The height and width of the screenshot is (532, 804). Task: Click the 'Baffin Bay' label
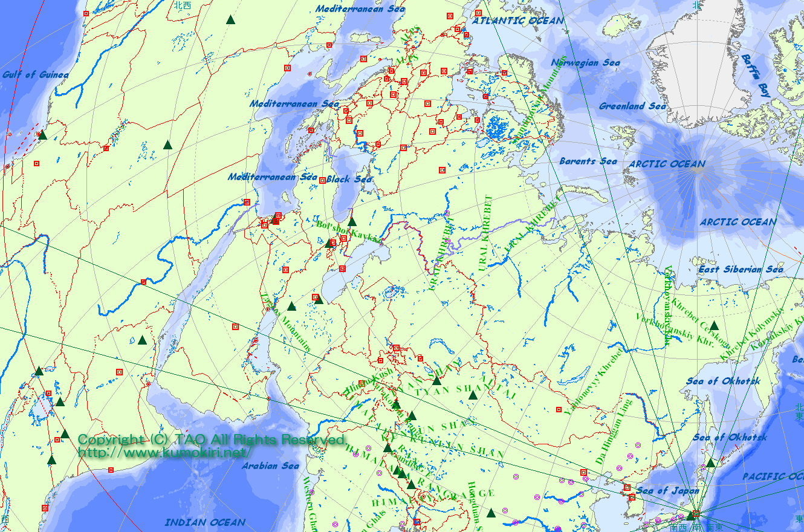755,76
